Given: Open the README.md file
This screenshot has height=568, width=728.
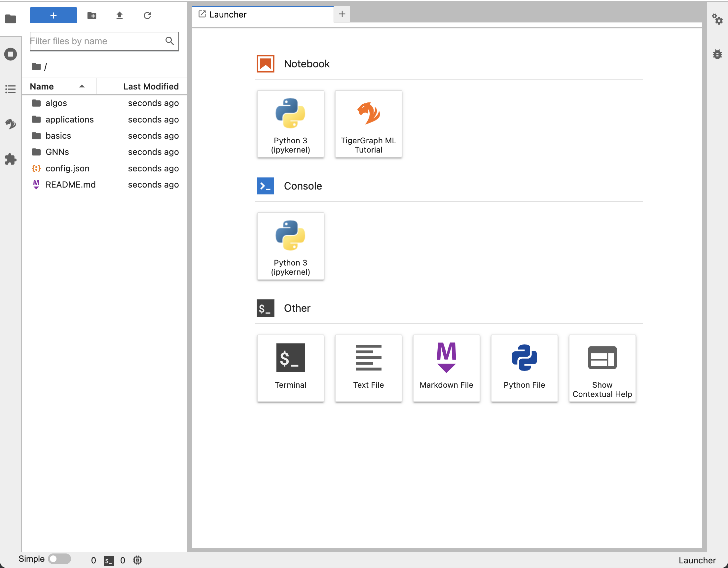Looking at the screenshot, I should coord(70,184).
